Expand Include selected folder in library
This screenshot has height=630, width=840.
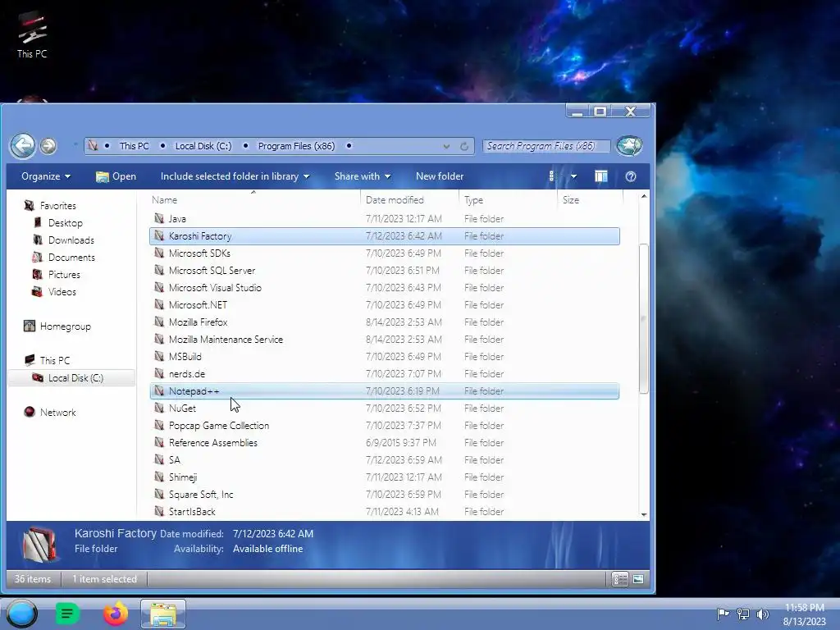pyautogui.click(x=235, y=176)
